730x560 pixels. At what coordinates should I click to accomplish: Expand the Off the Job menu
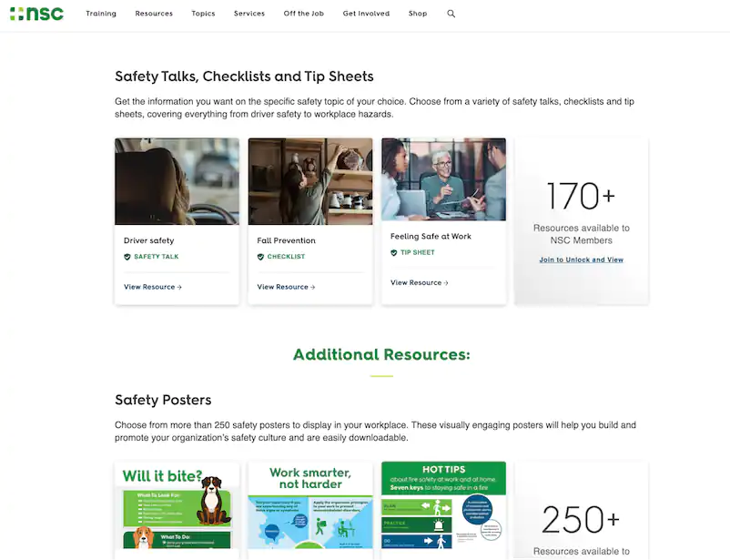pos(304,15)
